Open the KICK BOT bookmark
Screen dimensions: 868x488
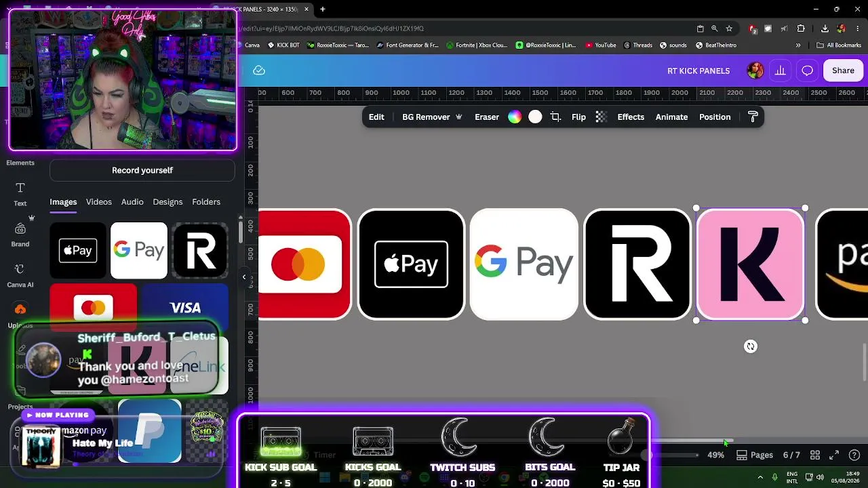283,45
